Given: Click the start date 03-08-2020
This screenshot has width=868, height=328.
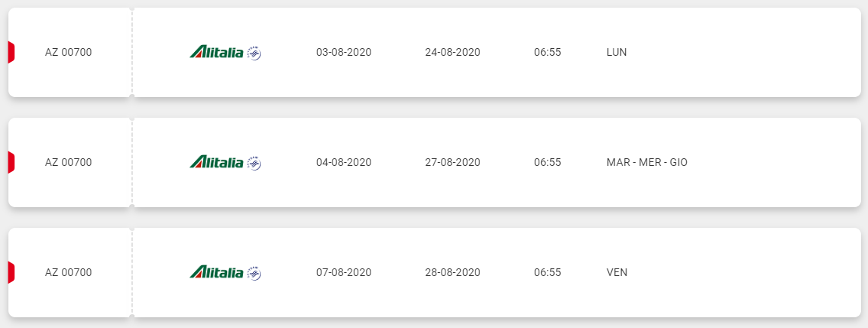Looking at the screenshot, I should 344,53.
